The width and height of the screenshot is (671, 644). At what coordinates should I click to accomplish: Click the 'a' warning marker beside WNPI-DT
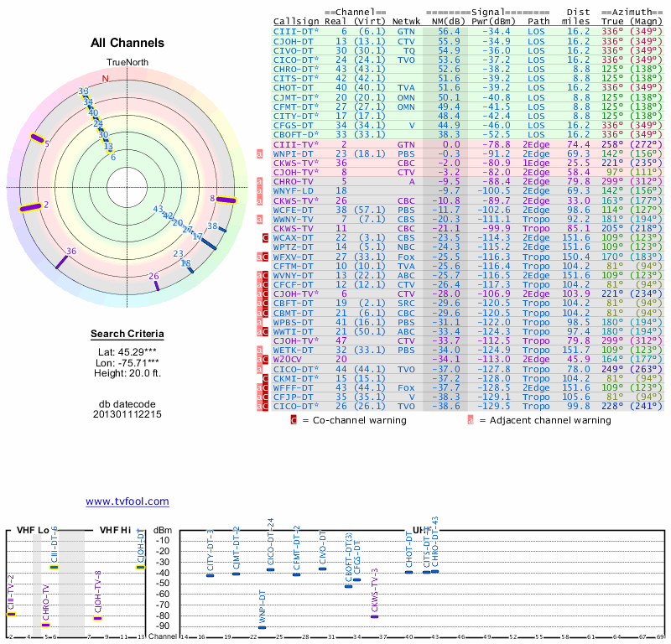tap(259, 153)
